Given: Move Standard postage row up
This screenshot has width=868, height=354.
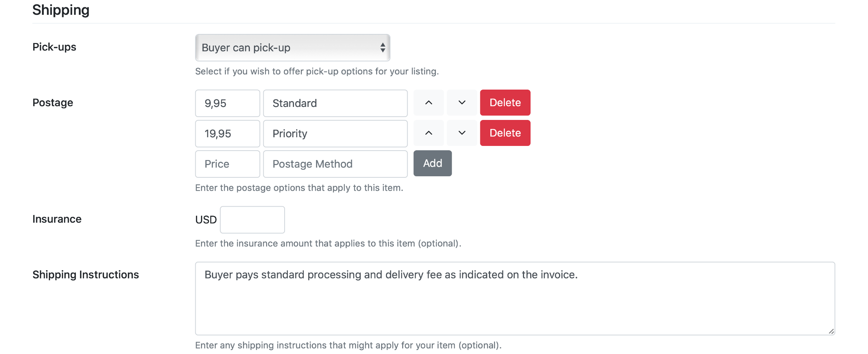Looking at the screenshot, I should 429,103.
